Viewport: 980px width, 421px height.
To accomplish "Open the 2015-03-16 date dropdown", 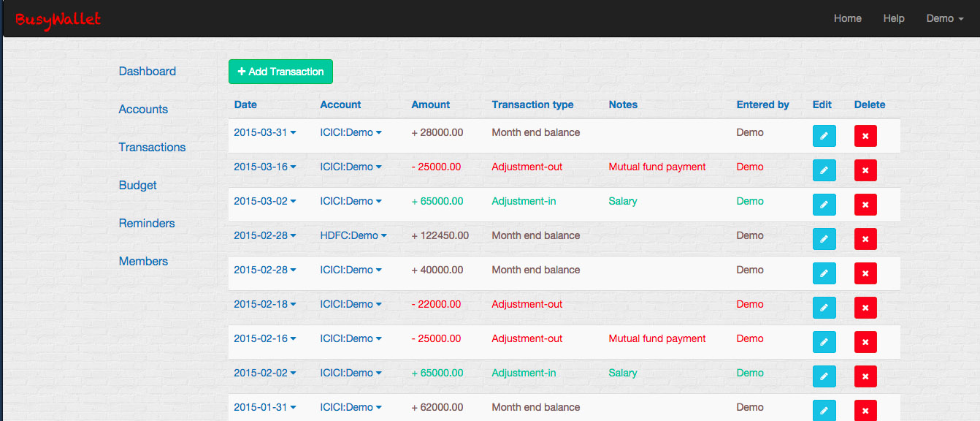I will [x=265, y=167].
